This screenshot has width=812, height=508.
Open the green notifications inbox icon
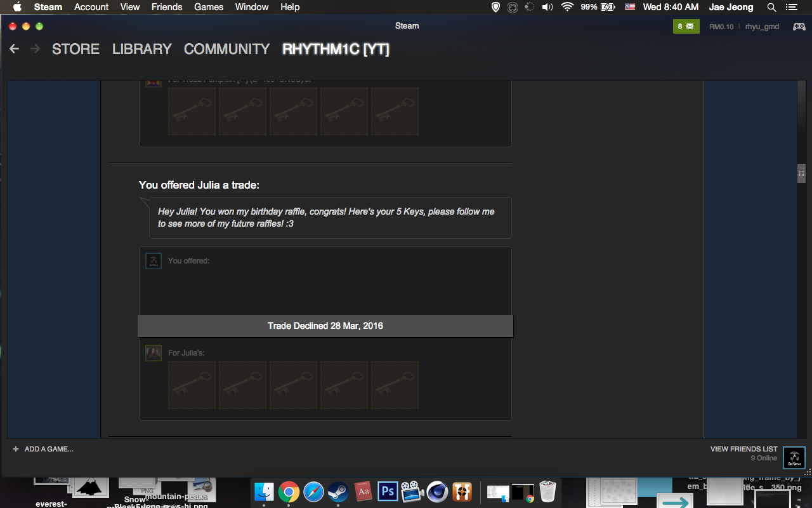coord(686,26)
